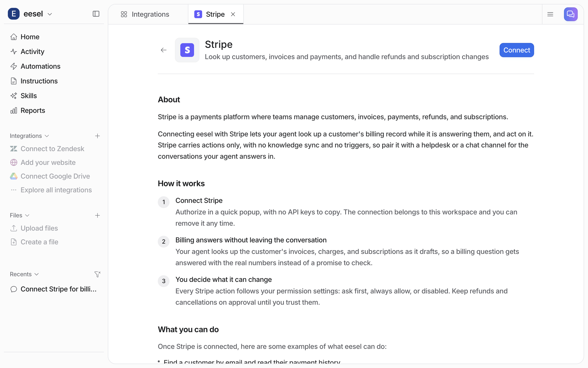588x368 pixels.
Task: Click the Connect button
Action: tap(517, 50)
